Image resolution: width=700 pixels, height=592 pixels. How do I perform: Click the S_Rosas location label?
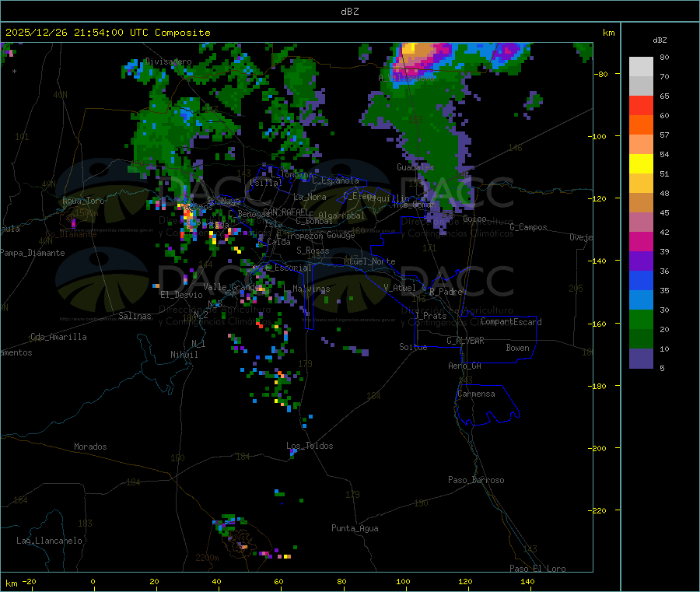313,250
